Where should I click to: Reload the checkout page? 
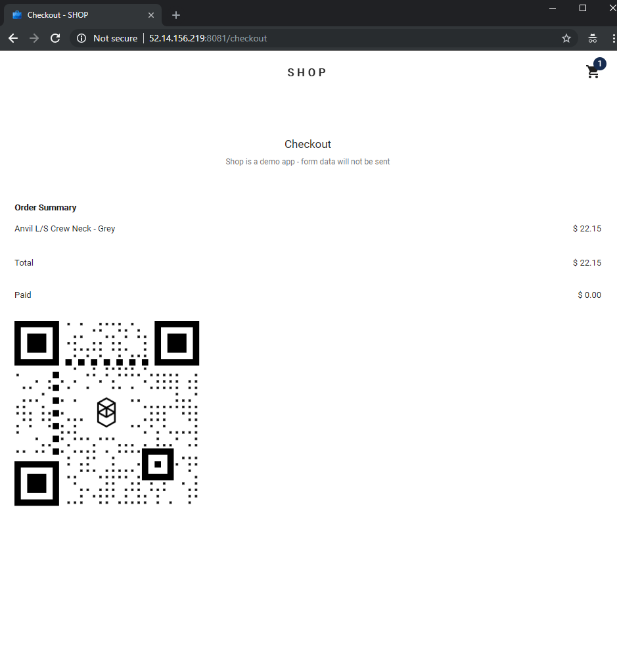[x=55, y=38]
